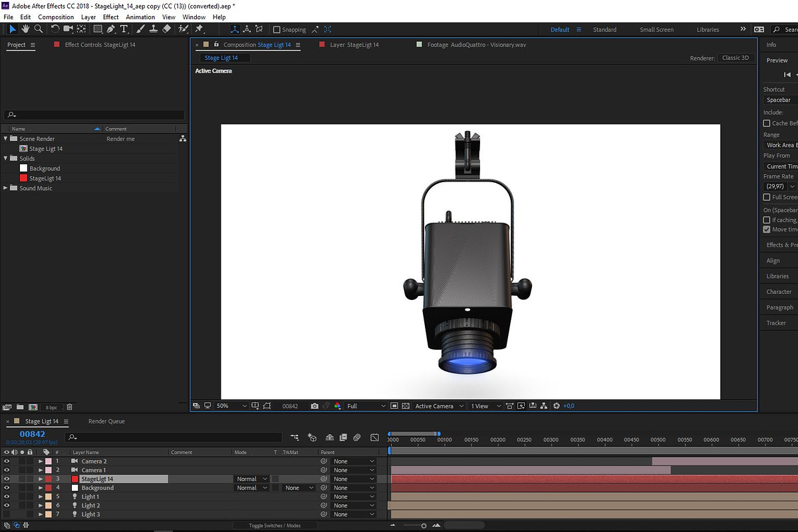Click the Classic 3D renderer button

(735, 58)
